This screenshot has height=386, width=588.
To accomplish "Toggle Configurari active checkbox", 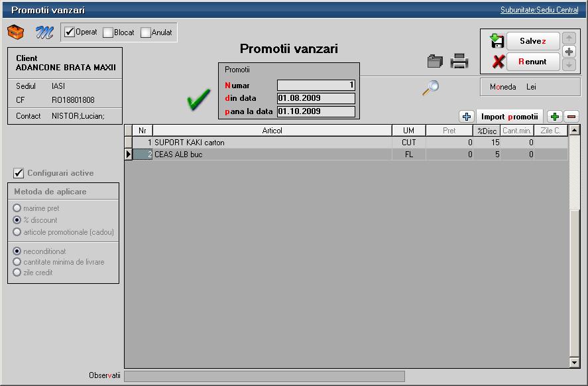I will pos(19,173).
